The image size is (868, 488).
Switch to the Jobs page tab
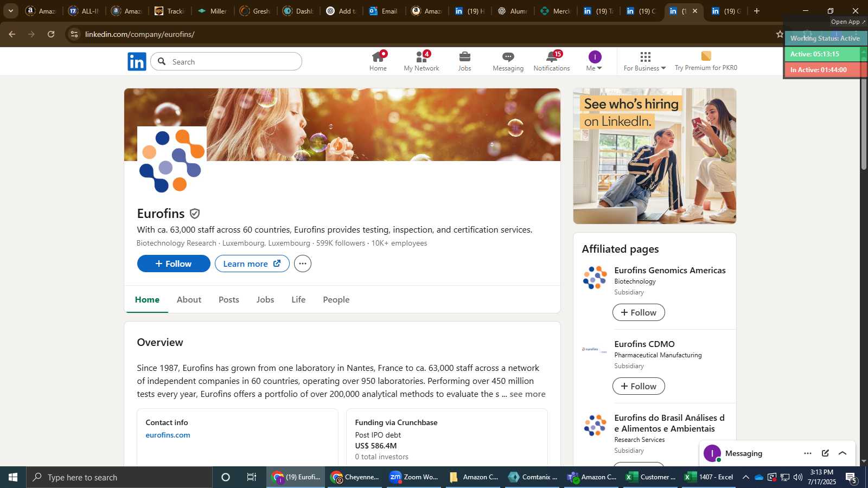click(x=265, y=299)
